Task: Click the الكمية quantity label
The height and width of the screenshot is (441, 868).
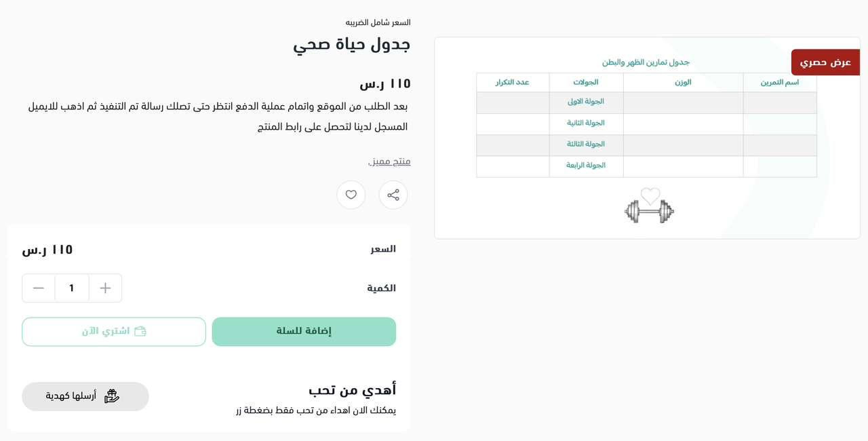Action: (x=382, y=288)
